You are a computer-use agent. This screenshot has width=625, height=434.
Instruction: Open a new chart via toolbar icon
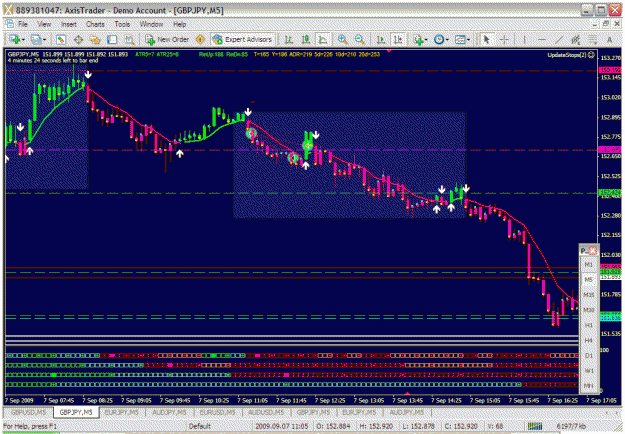pos(15,39)
